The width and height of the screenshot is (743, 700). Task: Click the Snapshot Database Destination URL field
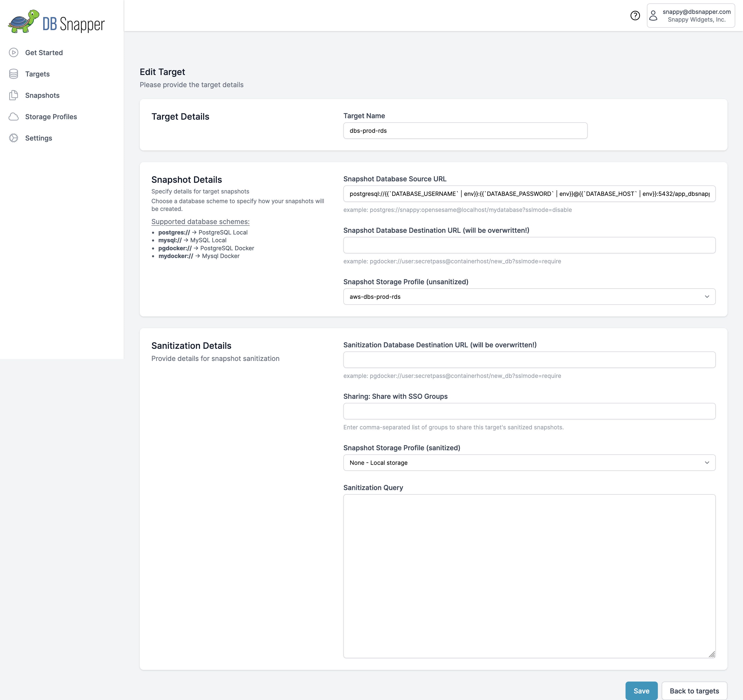pos(529,245)
